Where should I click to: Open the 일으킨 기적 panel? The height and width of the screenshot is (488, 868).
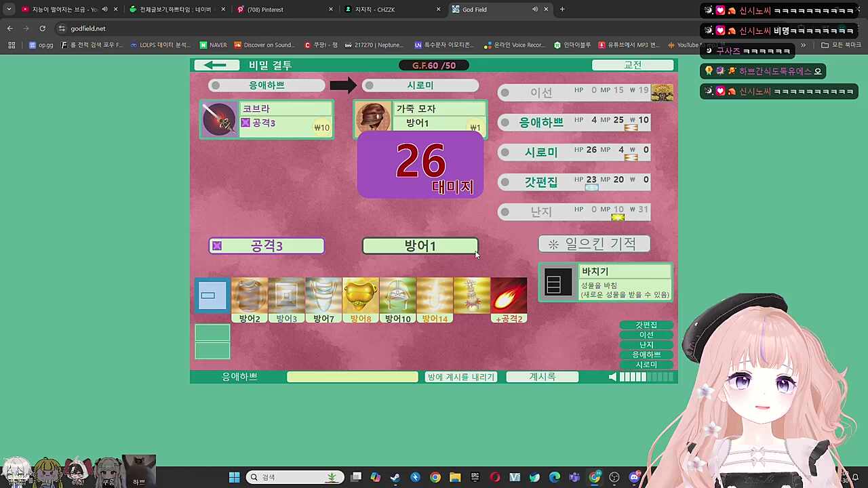pos(595,244)
